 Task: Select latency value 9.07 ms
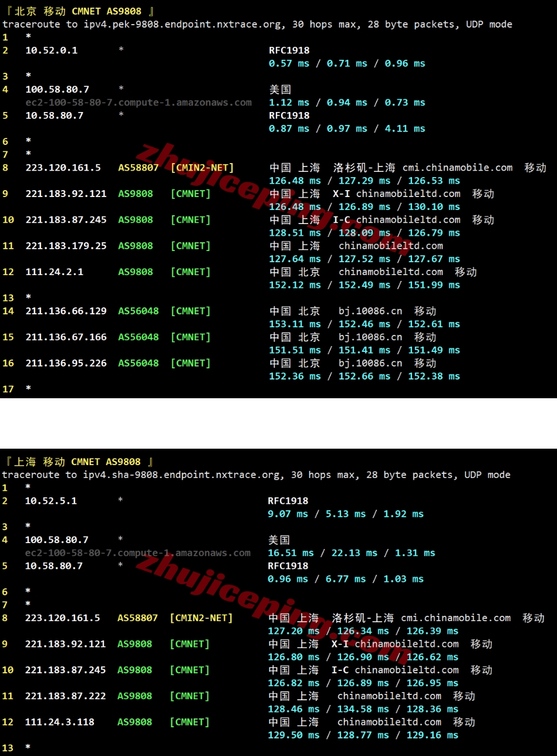(288, 514)
